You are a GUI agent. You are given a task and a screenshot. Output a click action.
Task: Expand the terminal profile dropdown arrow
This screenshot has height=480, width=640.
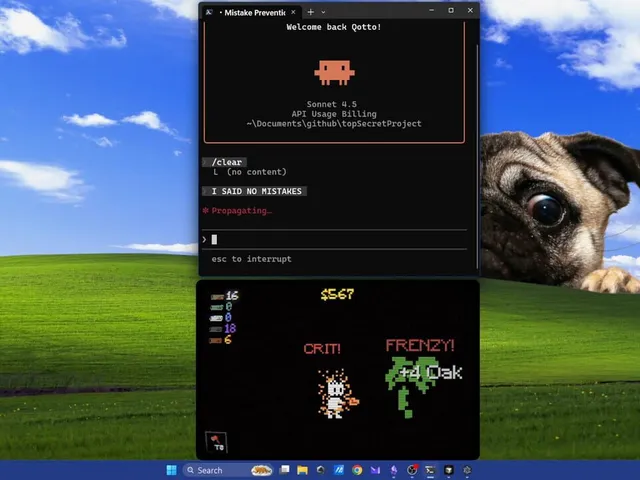click(323, 12)
